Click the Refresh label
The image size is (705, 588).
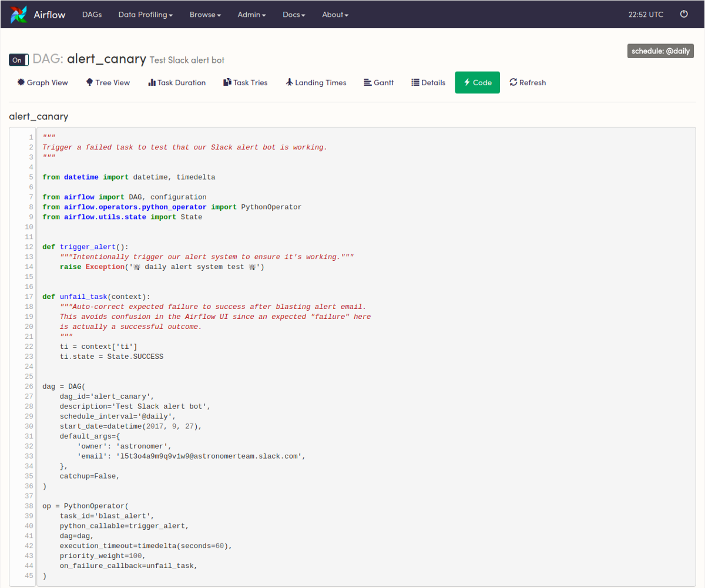click(x=533, y=83)
